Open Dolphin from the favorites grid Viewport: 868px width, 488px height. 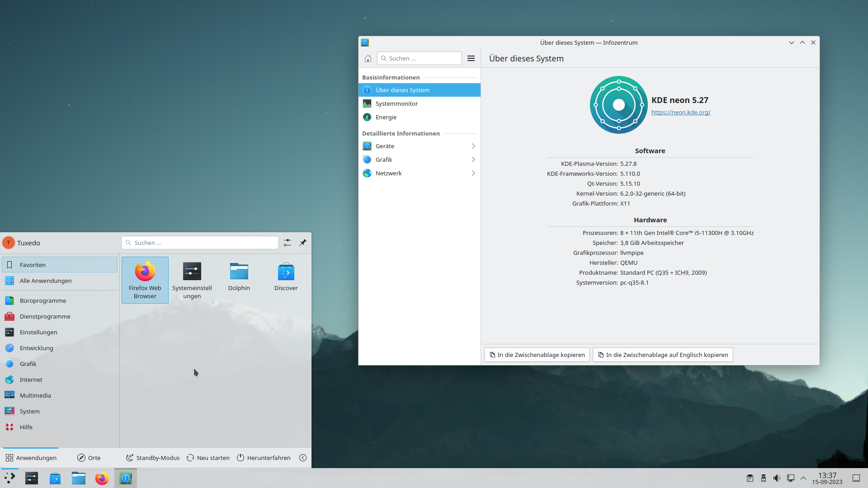(x=239, y=277)
